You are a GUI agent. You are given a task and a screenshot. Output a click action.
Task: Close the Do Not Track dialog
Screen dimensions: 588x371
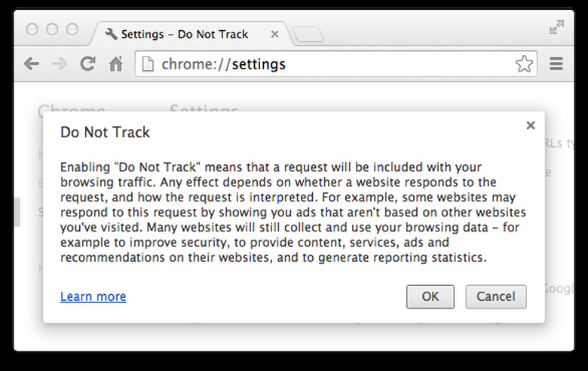click(531, 125)
